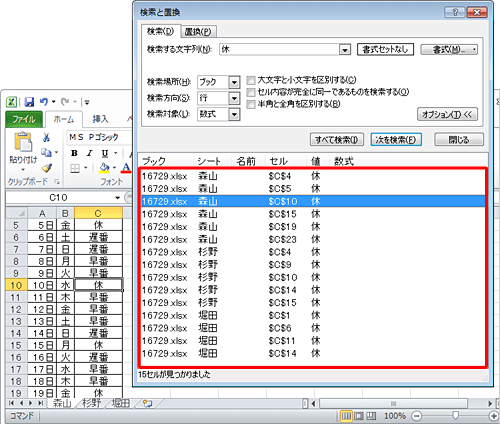The image size is (500, 424).
Task: Cut selection with the scissors icon
Action: [x=47, y=137]
